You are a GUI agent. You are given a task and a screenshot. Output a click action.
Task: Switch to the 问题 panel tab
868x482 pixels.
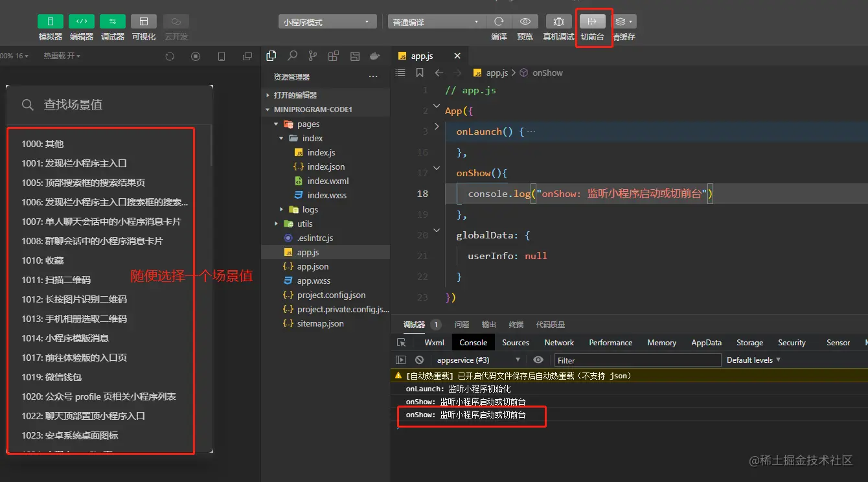pos(461,325)
